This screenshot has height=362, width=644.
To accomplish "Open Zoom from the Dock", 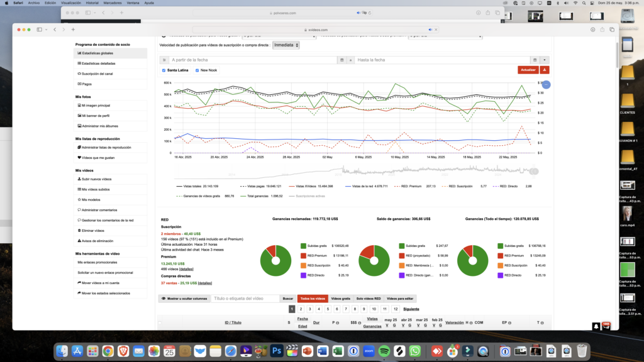I will (x=369, y=351).
